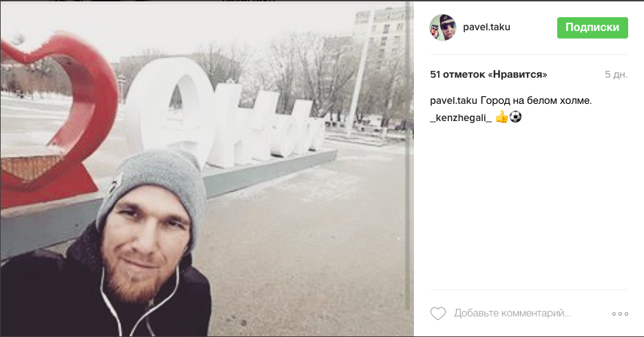This screenshot has width=644, height=337.
Task: Open pavel.taku username in the header
Action: [486, 27]
